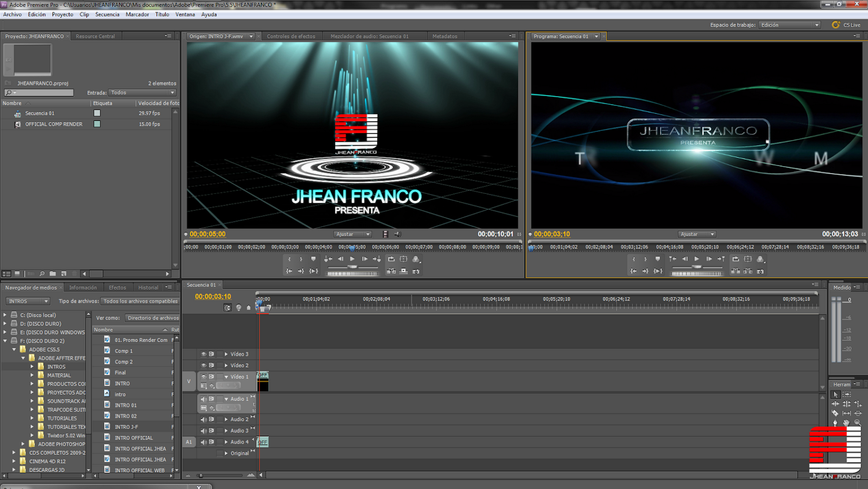
Task: Step back one frame in Source monitor
Action: pyautogui.click(x=340, y=259)
